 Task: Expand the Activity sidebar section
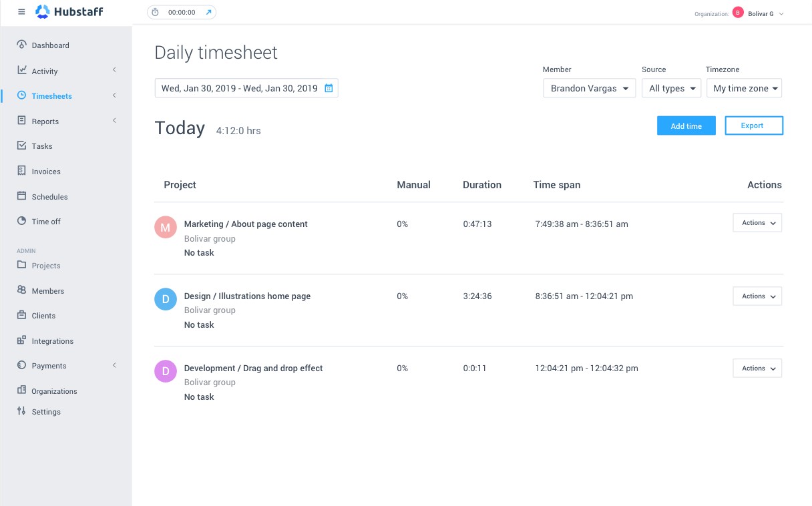click(114, 70)
